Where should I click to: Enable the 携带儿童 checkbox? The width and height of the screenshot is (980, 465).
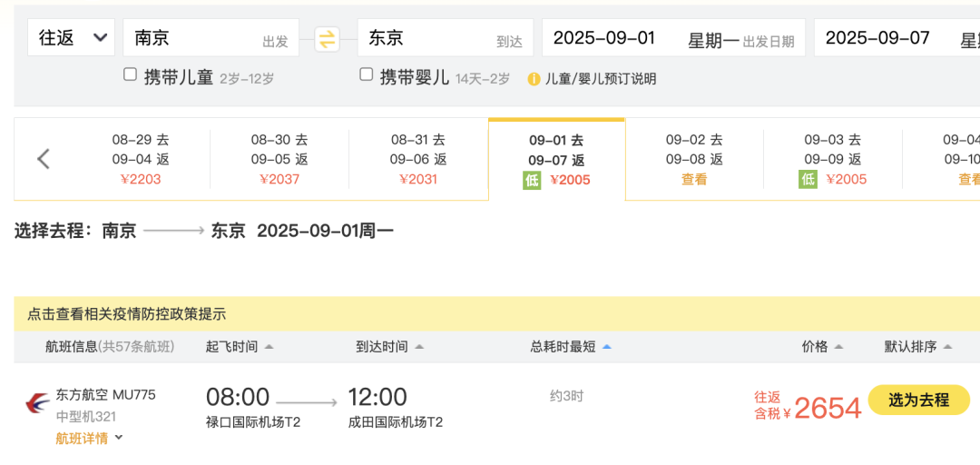130,75
